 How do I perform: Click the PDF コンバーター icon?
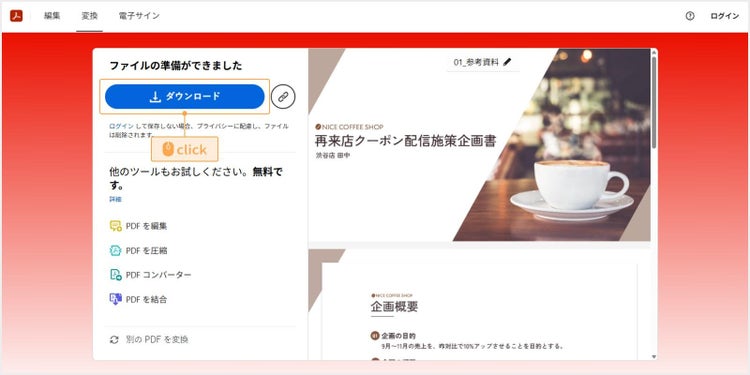click(x=115, y=275)
